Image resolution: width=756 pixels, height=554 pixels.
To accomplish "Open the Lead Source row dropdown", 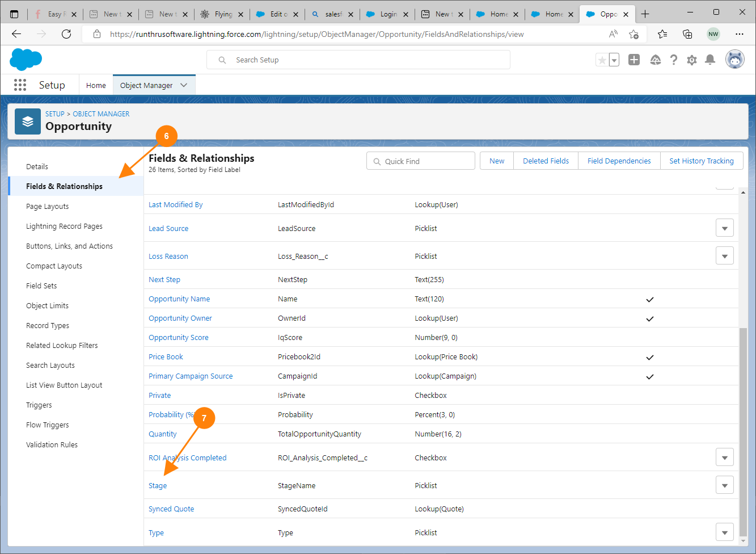I will click(x=724, y=228).
